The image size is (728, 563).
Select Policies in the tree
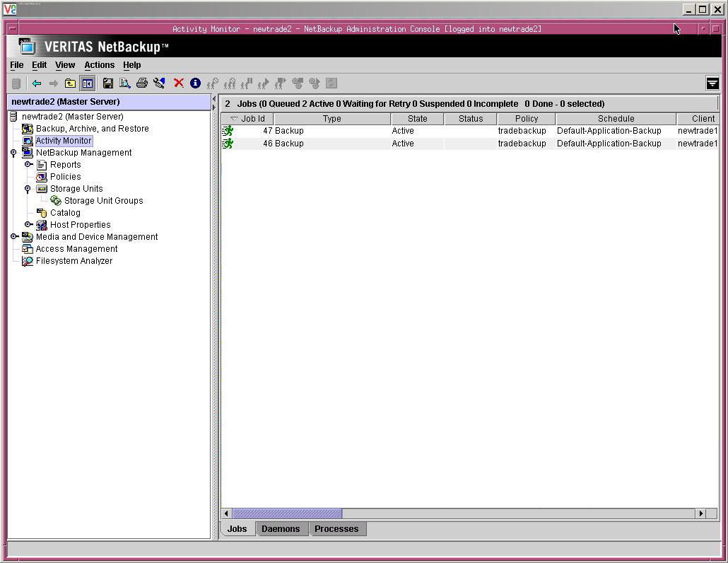[65, 177]
